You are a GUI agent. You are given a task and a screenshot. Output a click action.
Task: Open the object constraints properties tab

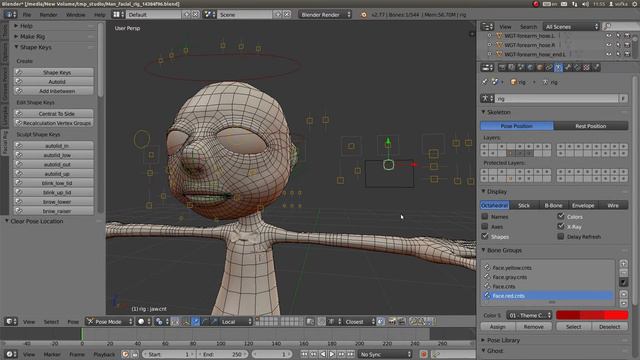point(549,68)
